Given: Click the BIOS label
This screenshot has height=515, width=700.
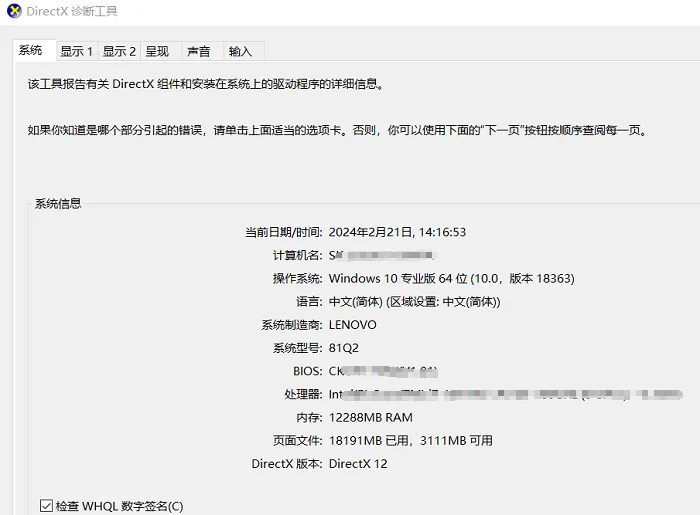Looking at the screenshot, I should pyautogui.click(x=308, y=371).
